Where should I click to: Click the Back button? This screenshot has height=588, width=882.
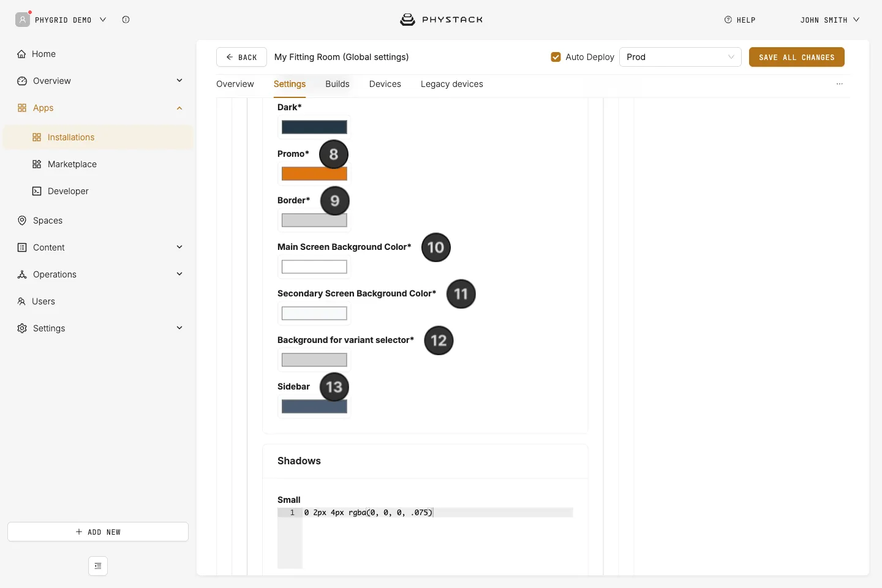pos(241,57)
